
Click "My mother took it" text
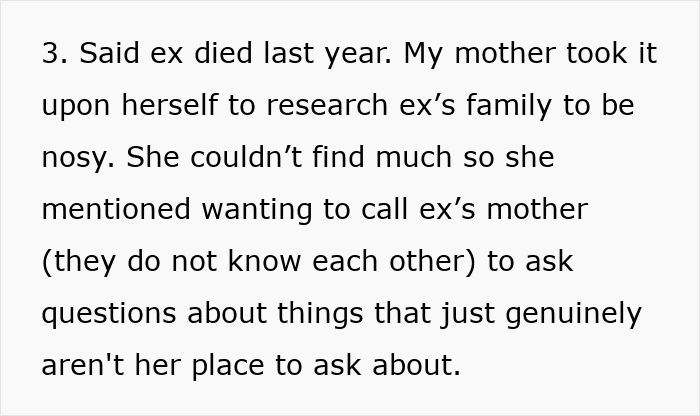pos(531,54)
